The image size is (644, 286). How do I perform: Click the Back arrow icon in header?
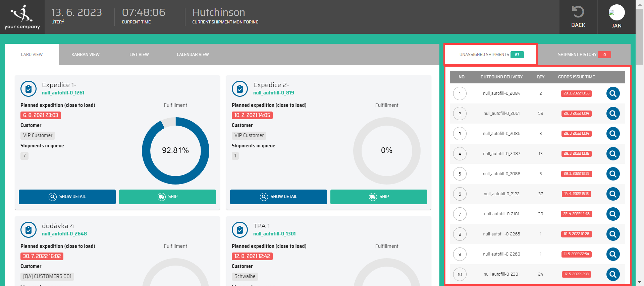pos(578,12)
